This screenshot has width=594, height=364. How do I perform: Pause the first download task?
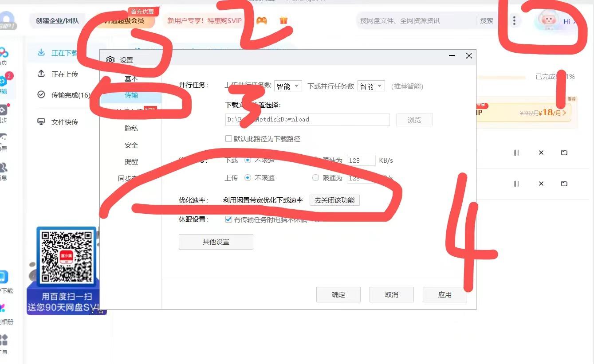point(516,153)
